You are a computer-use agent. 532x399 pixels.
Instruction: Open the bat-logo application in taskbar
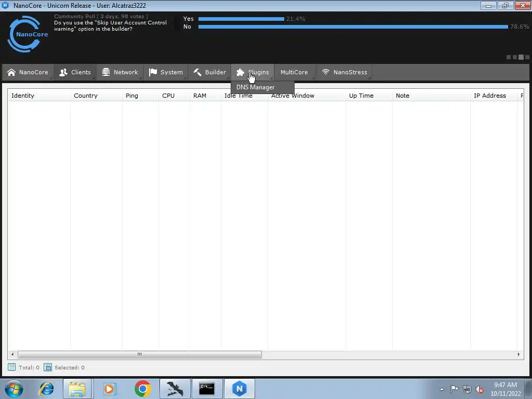(x=175, y=389)
